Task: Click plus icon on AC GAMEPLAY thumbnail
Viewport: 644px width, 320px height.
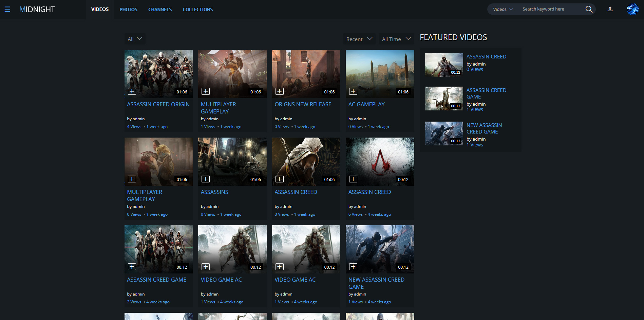Action: tap(353, 91)
